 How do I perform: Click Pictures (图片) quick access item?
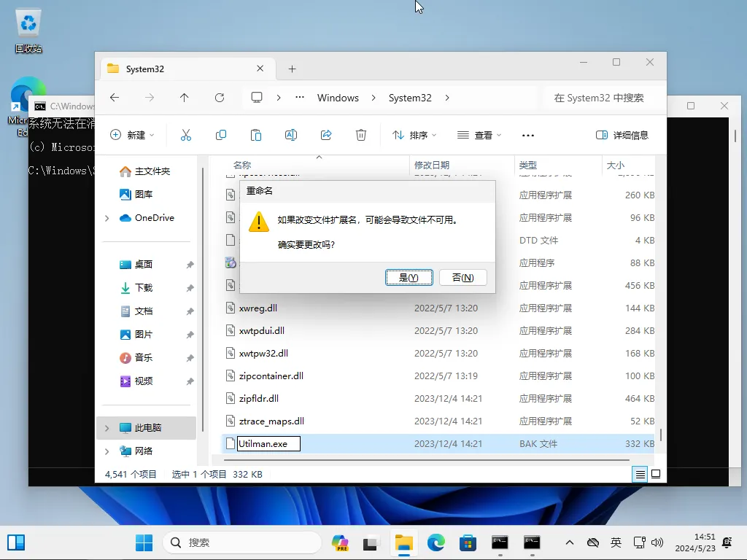(136, 334)
